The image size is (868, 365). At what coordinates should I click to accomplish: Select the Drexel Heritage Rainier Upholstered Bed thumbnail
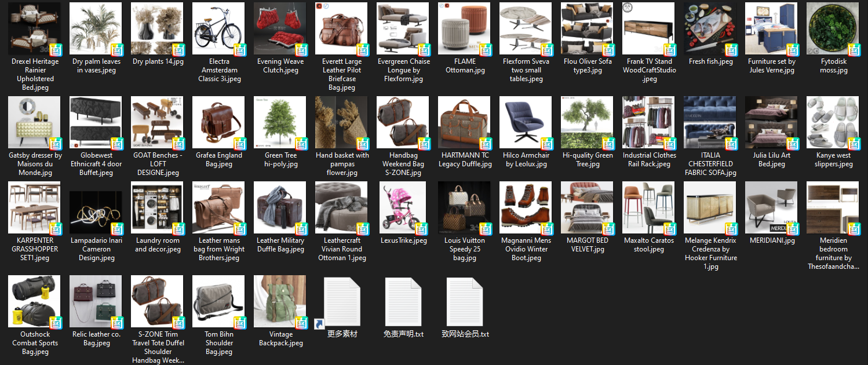click(x=35, y=28)
